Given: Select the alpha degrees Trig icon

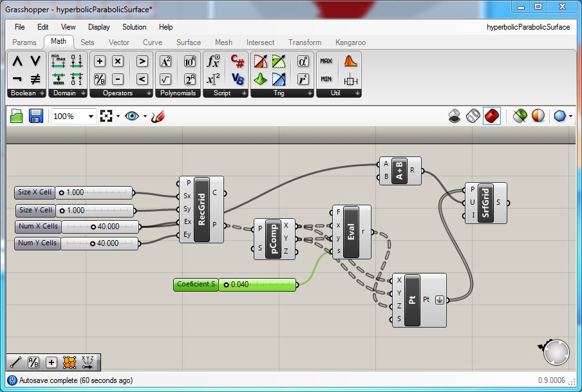Looking at the screenshot, I should [x=303, y=61].
